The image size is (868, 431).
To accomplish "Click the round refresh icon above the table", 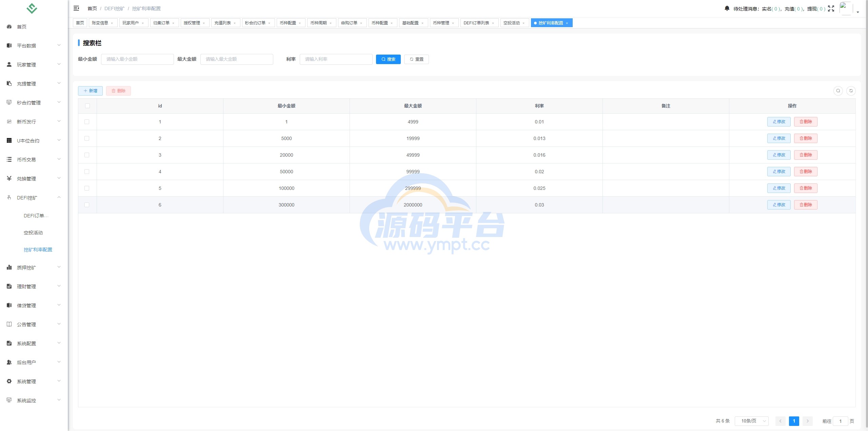I will [851, 91].
